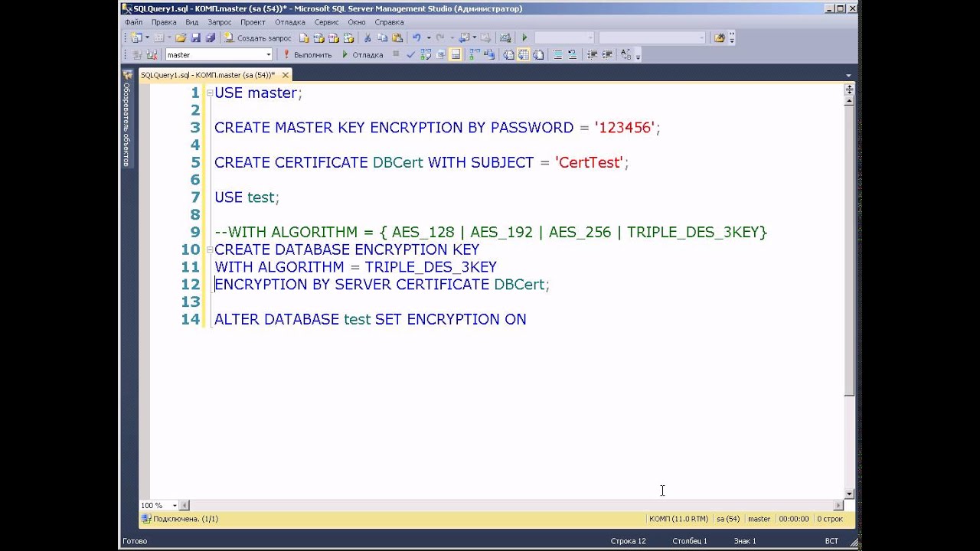Click the Database Engine Query icon

pyautogui.click(x=304, y=37)
